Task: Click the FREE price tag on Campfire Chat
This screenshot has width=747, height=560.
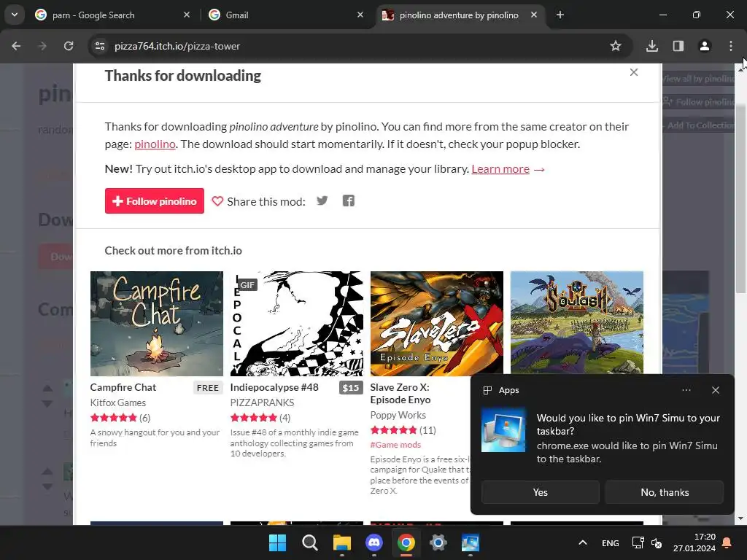Action: click(x=208, y=388)
